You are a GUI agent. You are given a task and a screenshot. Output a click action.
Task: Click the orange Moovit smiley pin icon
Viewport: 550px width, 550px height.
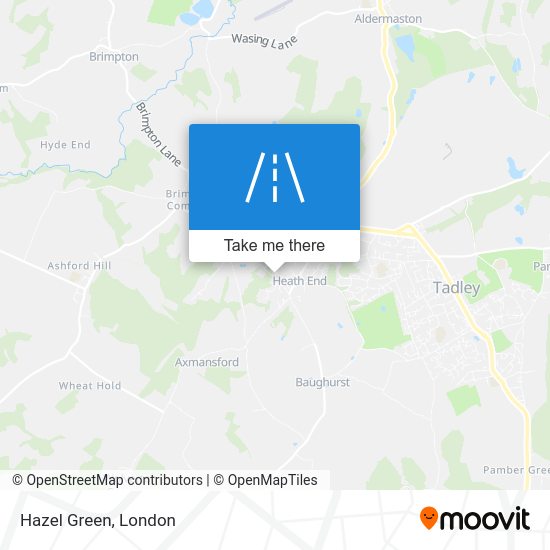pos(429,518)
